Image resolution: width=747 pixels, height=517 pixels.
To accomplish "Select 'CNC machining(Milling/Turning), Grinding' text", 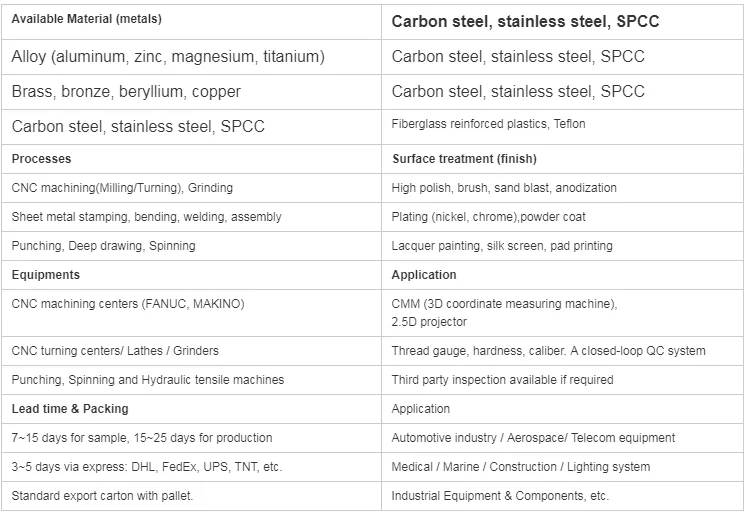I will (x=122, y=188).
